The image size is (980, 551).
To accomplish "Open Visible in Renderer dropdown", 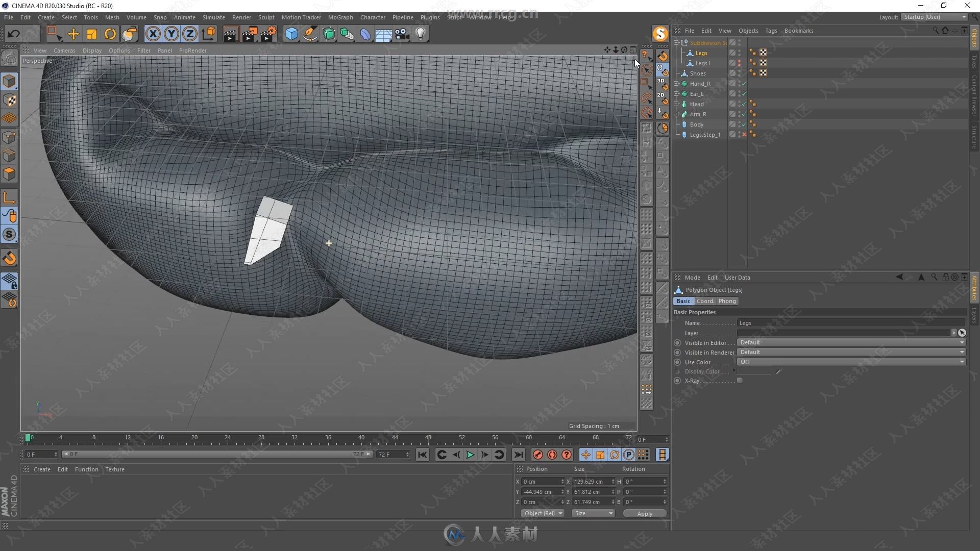I will point(851,353).
